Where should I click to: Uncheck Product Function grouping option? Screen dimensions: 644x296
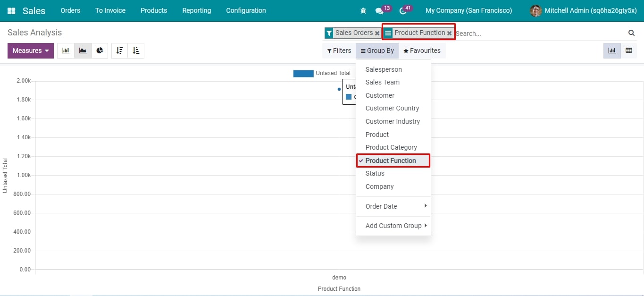[x=391, y=161]
